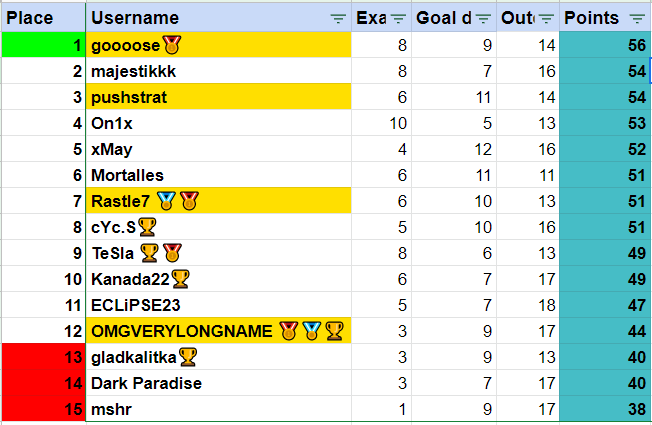Select the green Place 1 cell
The width and height of the screenshot is (652, 425).
click(x=43, y=45)
